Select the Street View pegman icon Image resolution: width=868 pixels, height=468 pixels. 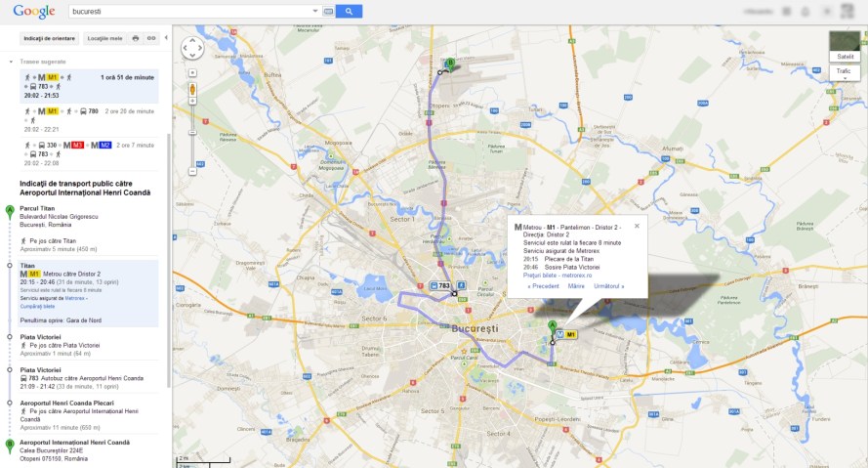tap(192, 90)
